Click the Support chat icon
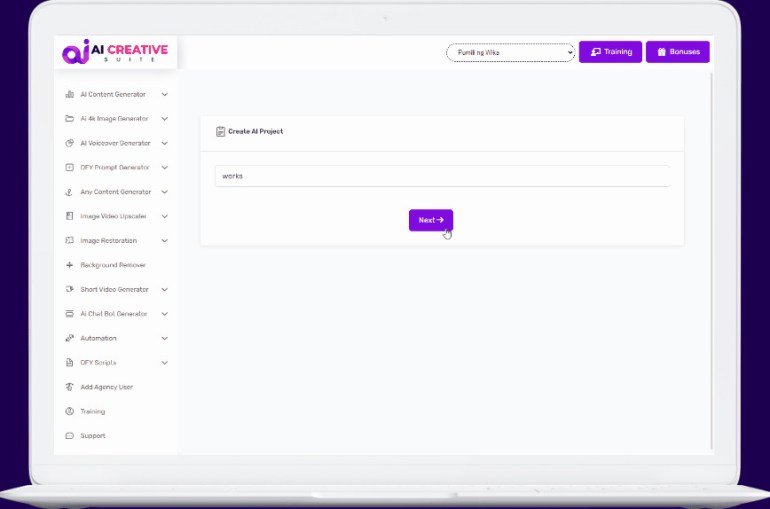The height and width of the screenshot is (509, 770). tap(70, 436)
